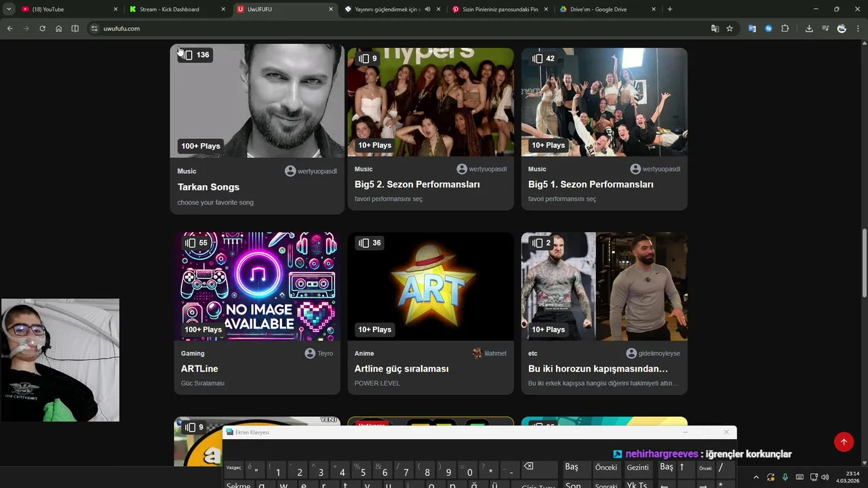Close the UwUFUFU tab

tap(331, 9)
